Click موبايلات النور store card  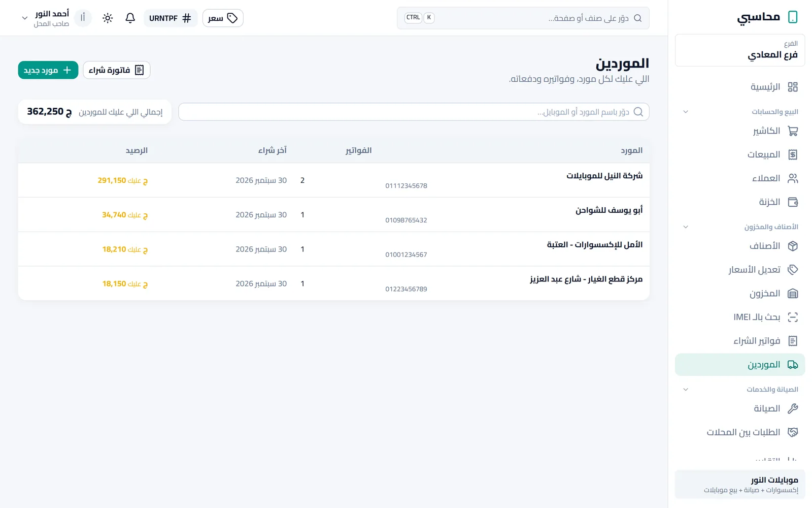pos(740,484)
